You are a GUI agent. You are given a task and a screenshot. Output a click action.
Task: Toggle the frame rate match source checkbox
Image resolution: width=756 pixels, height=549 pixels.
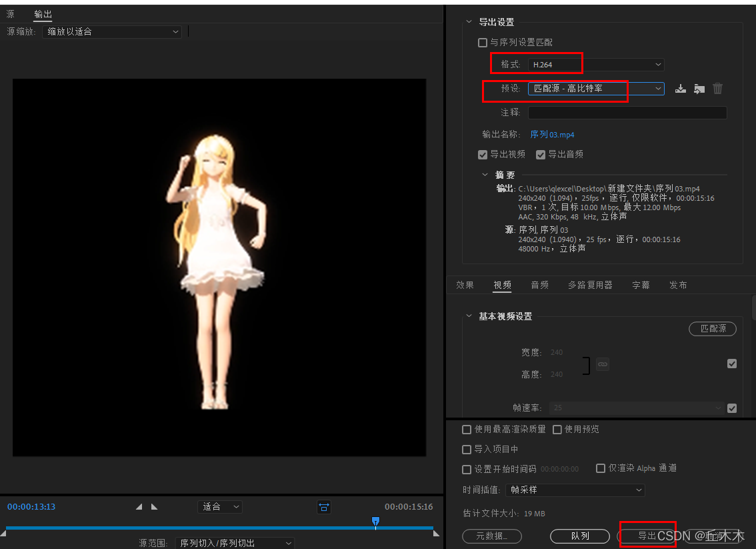(732, 408)
